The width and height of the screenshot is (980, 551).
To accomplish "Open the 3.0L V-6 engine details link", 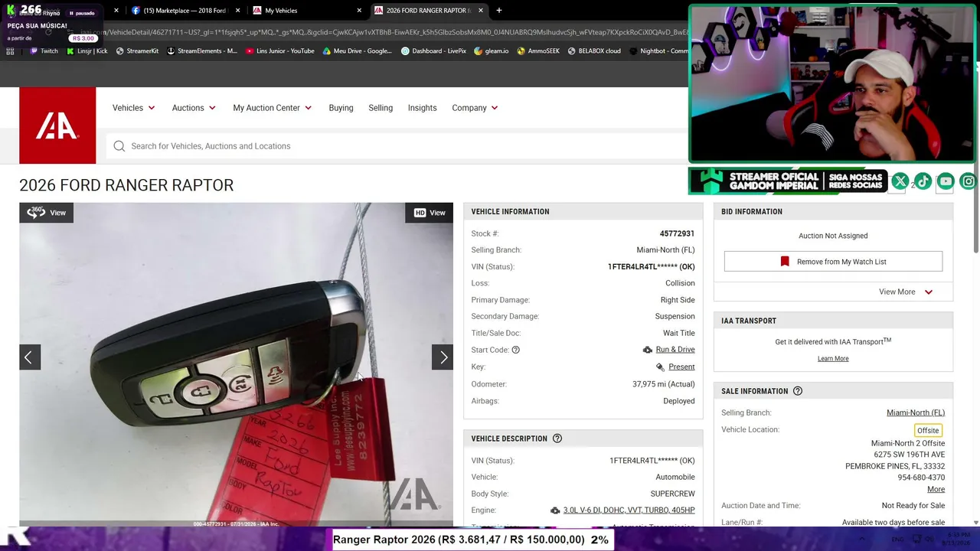I will click(x=629, y=510).
